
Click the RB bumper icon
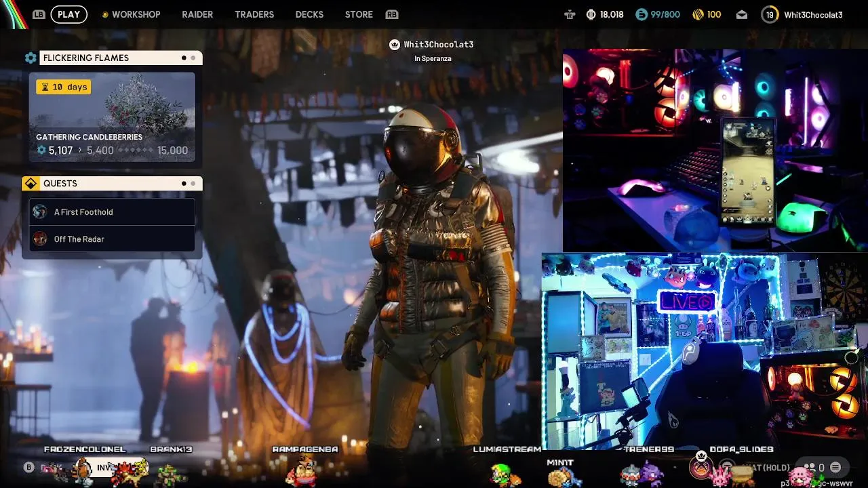391,14
